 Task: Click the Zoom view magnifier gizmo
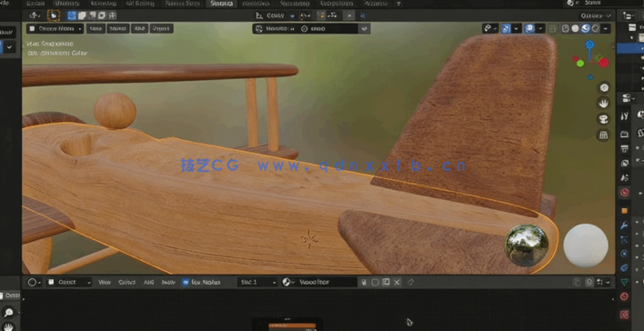click(x=603, y=87)
